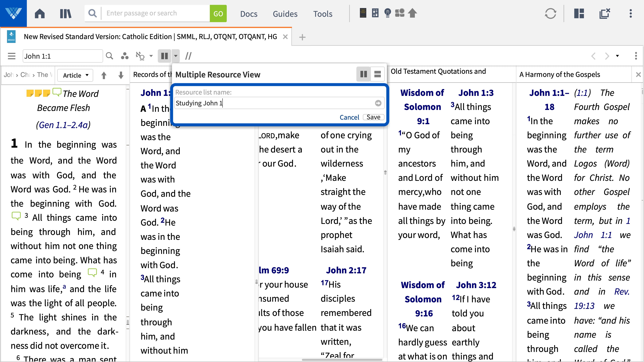Click the 'John 3:12' heading
This screenshot has height=362, width=644.
point(476,285)
